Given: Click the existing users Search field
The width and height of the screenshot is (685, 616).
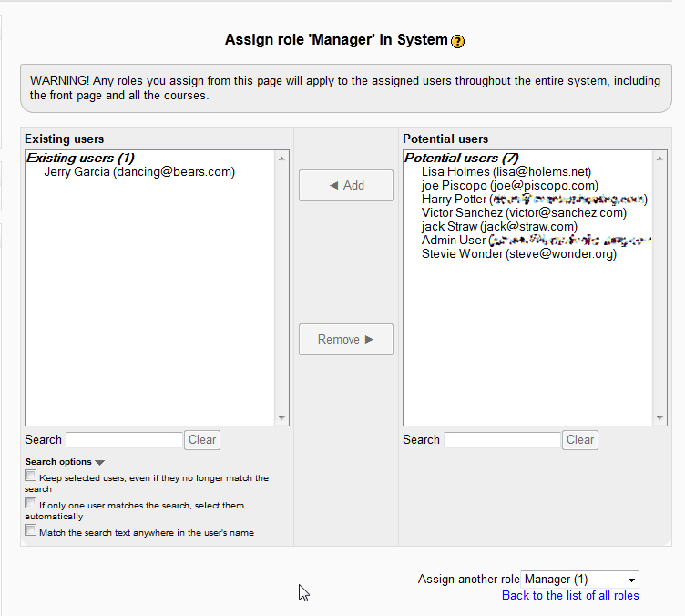Looking at the screenshot, I should (x=124, y=440).
